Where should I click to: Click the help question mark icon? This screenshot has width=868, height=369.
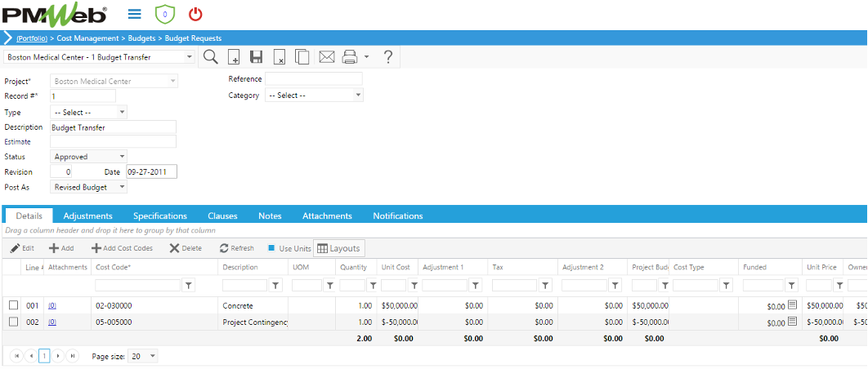pos(388,57)
